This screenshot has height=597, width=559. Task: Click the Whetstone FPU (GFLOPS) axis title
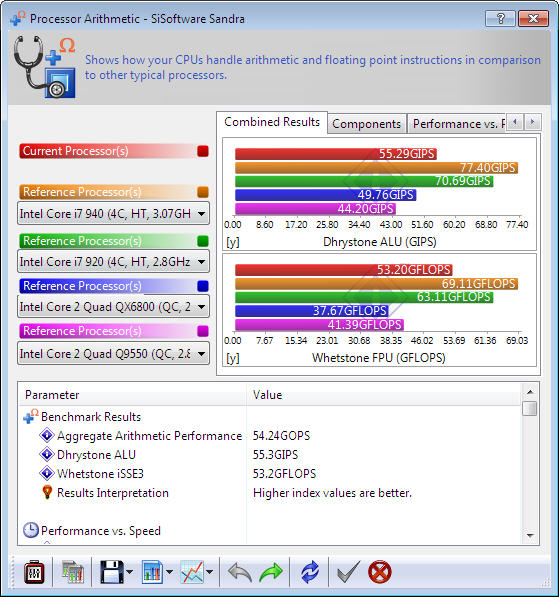click(379, 358)
